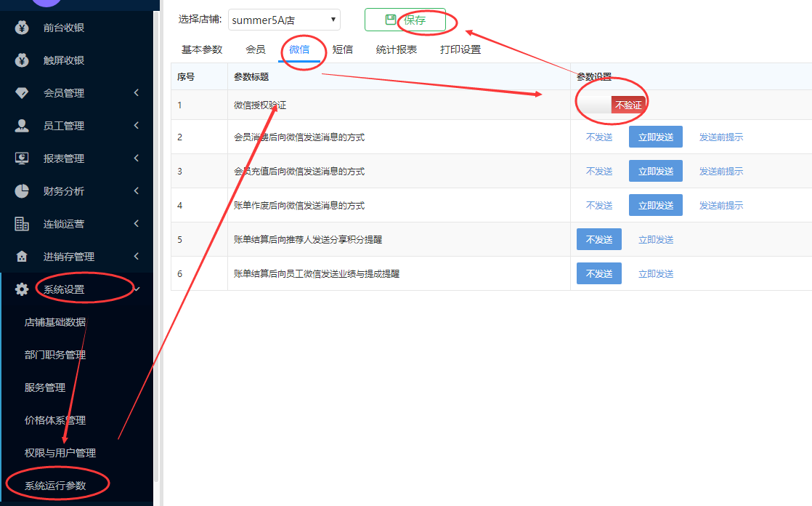The image size is (812, 506).
Task: Open 权限与用户管理 submenu item
Action: pos(60,453)
